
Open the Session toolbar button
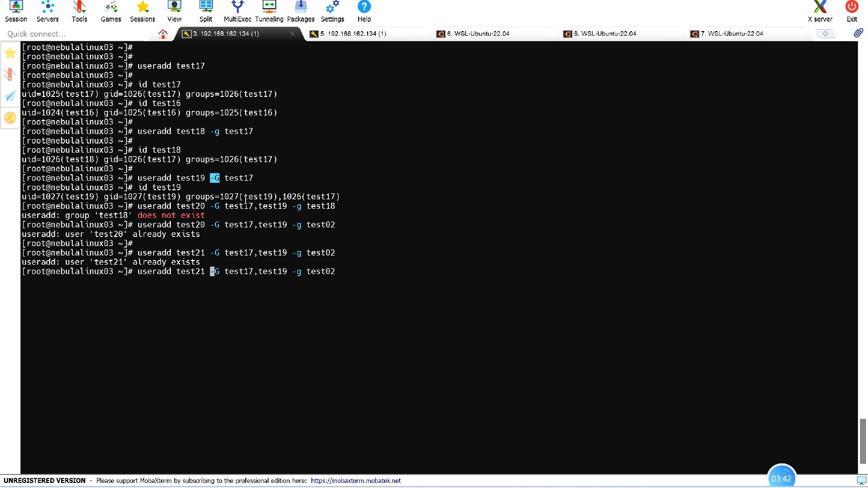pyautogui.click(x=16, y=12)
